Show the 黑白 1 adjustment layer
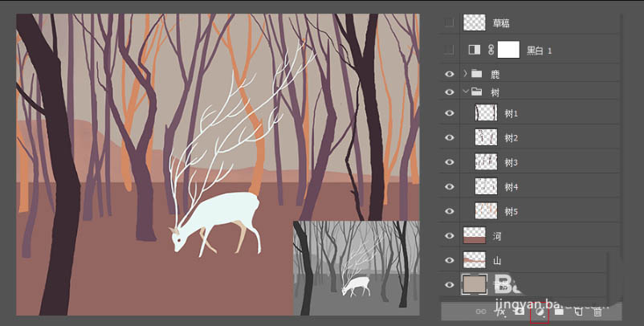644x326 pixels. [450, 50]
